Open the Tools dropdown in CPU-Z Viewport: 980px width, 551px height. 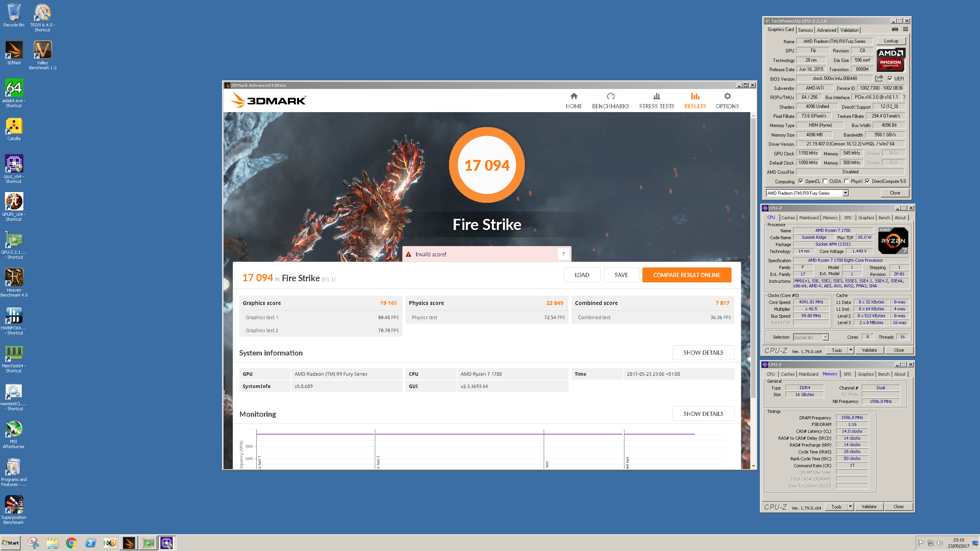[x=851, y=350]
